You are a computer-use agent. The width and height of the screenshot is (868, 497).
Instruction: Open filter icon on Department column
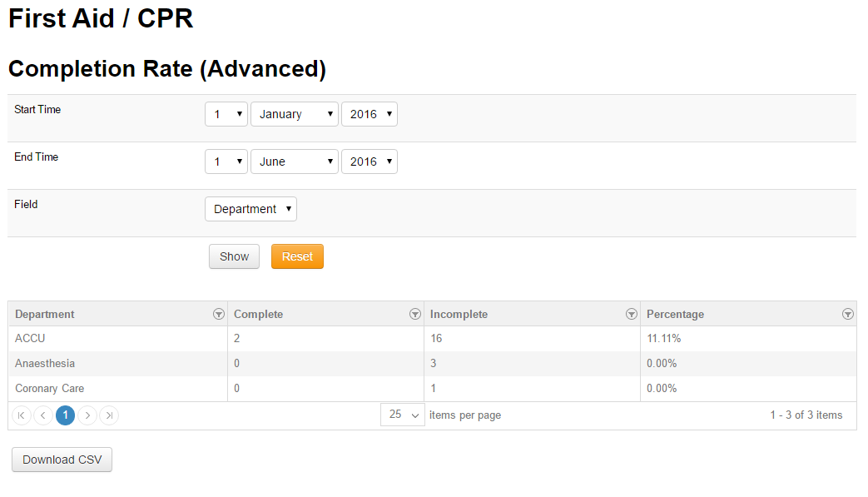pos(219,315)
